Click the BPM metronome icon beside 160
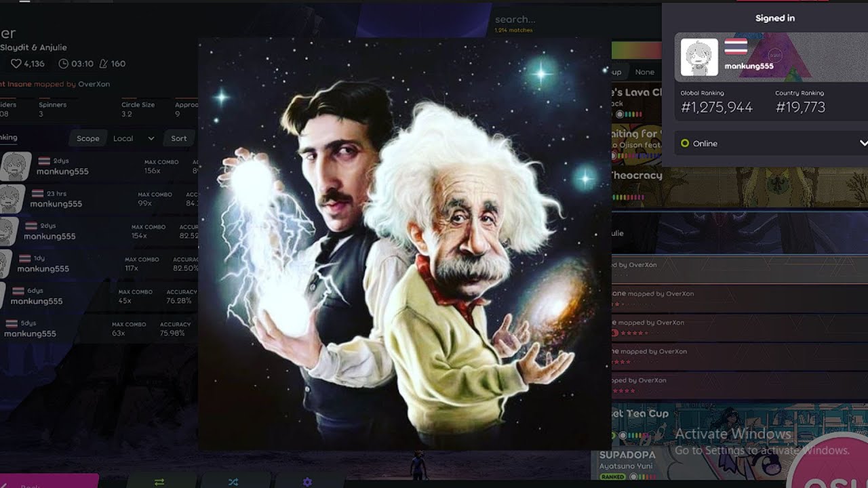 (x=103, y=64)
